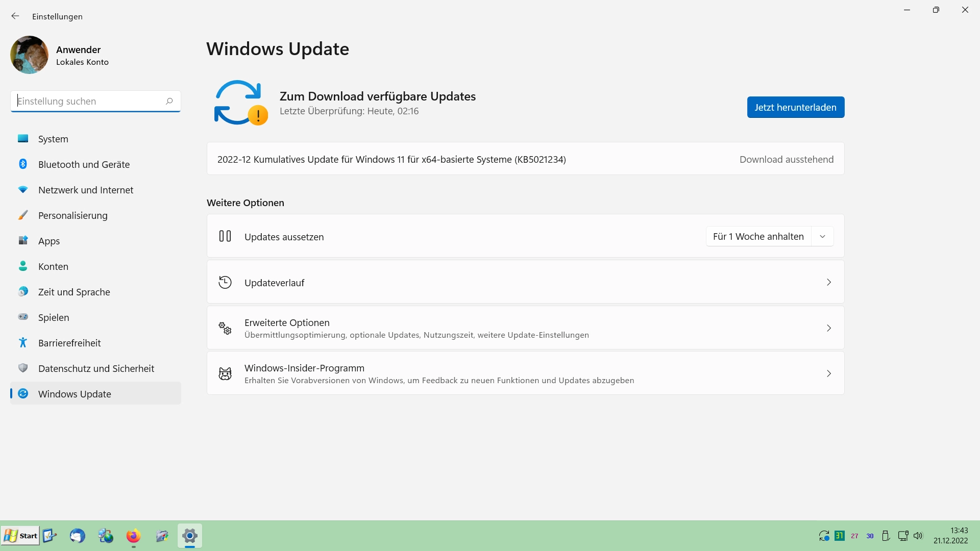The height and width of the screenshot is (551, 980).
Task: Go to Netzwerk und Internet
Action: [95, 190]
